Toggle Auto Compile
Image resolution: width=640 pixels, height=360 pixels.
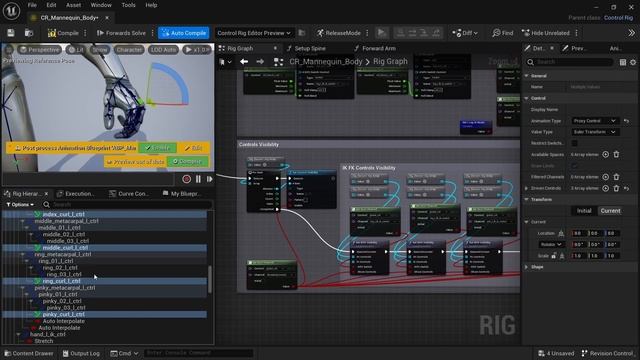184,33
